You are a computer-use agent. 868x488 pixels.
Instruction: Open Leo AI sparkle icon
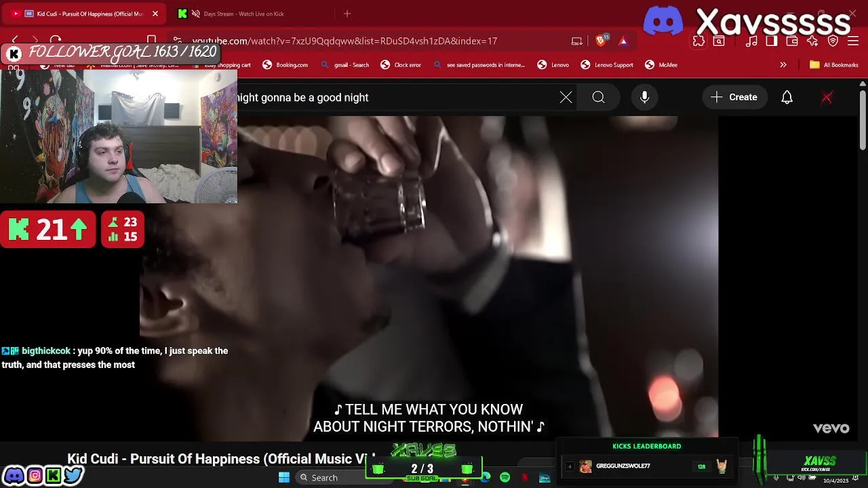(x=812, y=41)
